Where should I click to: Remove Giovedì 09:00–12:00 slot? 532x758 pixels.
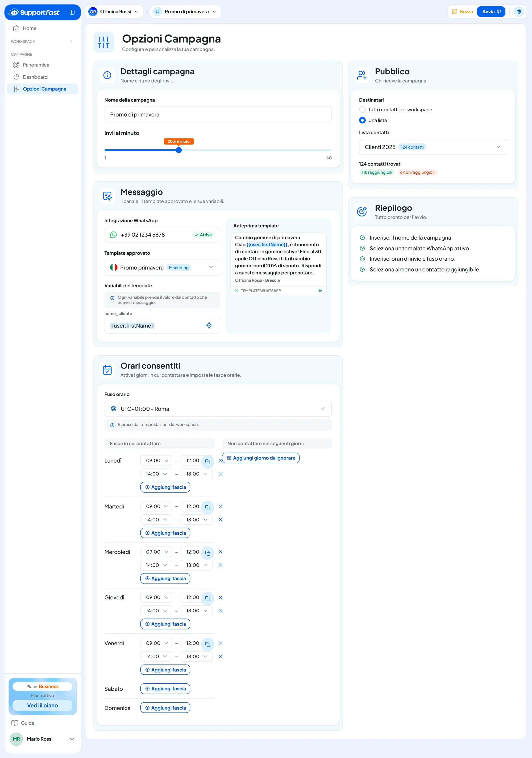click(221, 597)
